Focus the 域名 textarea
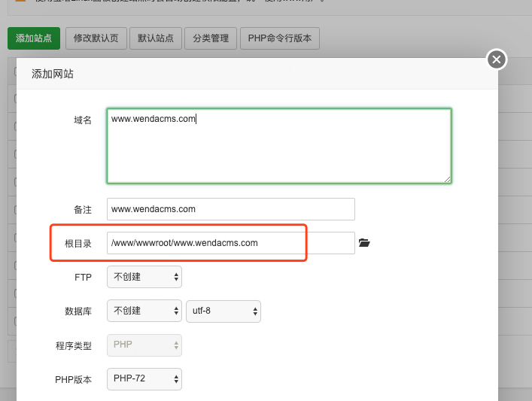This screenshot has width=532, height=401. 279,146
